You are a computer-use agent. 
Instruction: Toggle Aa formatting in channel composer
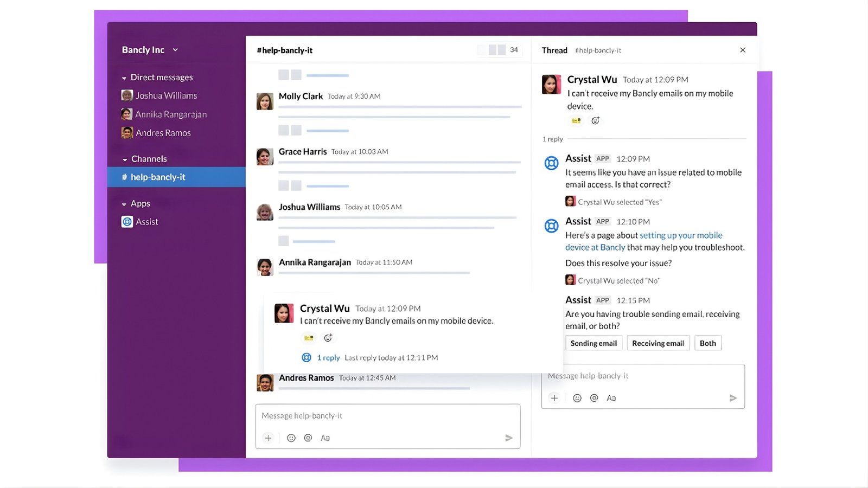click(325, 438)
